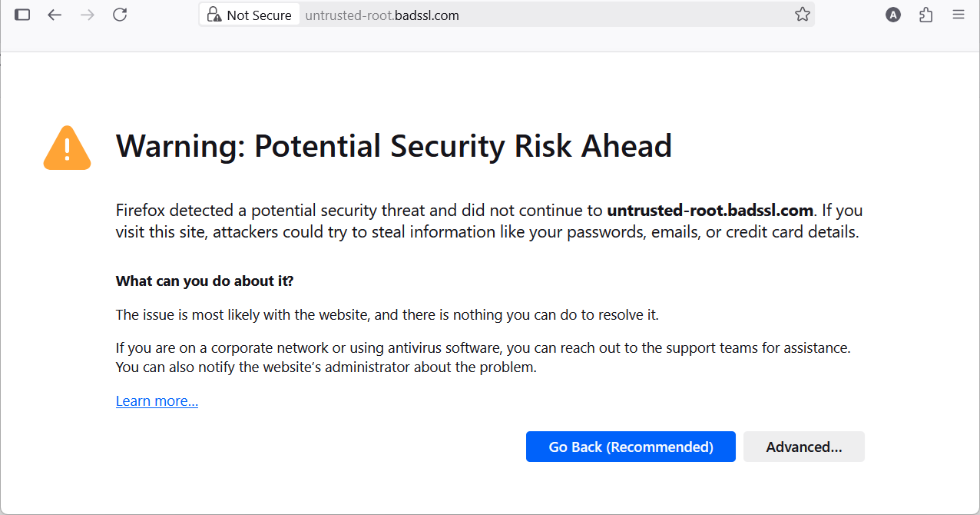
Task: Click the sentence starting The issue is most likely
Action: click(387, 314)
